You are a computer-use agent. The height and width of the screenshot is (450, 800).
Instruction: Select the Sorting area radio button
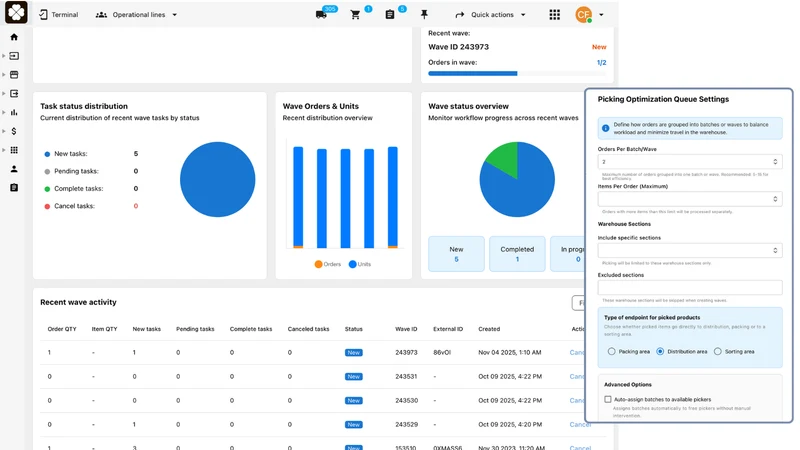point(717,352)
